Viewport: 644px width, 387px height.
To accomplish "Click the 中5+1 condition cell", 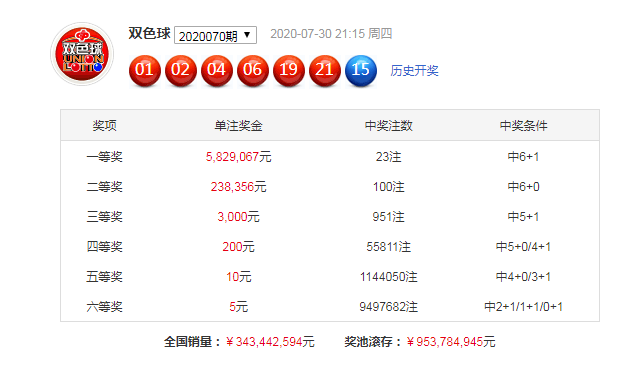I will [523, 217].
